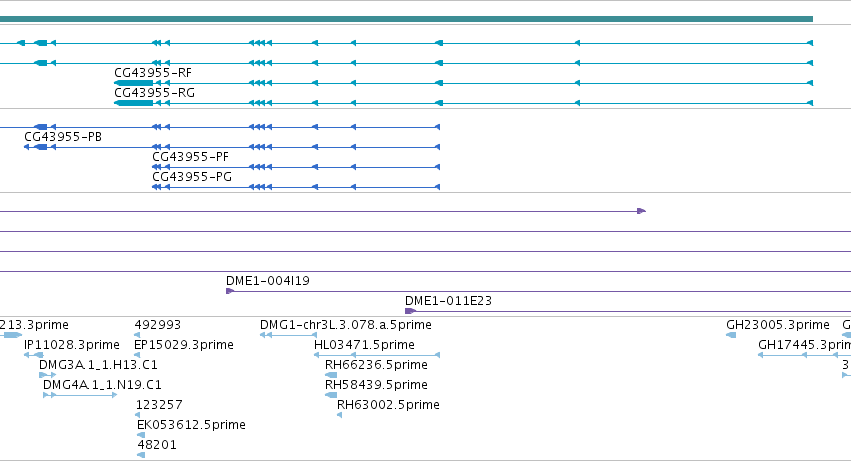Image resolution: width=851 pixels, height=461 pixels.
Task: Click the EP15029.3prime EST label
Action: tap(184, 345)
